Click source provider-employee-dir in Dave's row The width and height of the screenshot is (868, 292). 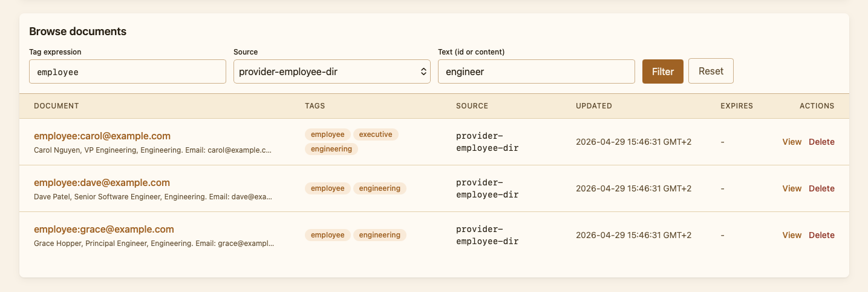pos(488,188)
